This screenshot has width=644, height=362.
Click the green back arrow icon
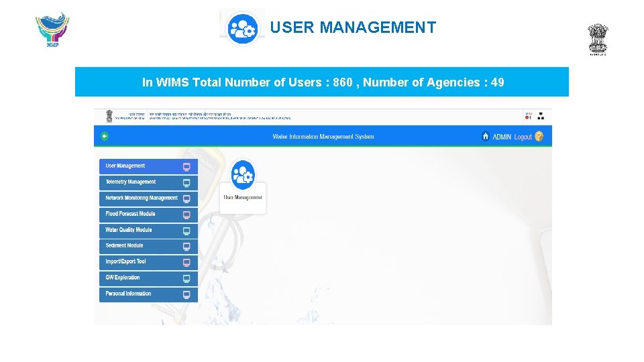[x=105, y=136]
